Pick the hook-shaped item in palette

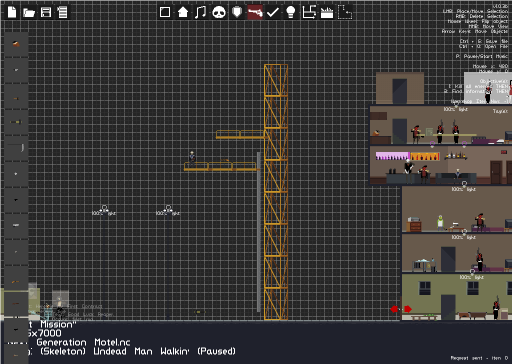(16, 148)
